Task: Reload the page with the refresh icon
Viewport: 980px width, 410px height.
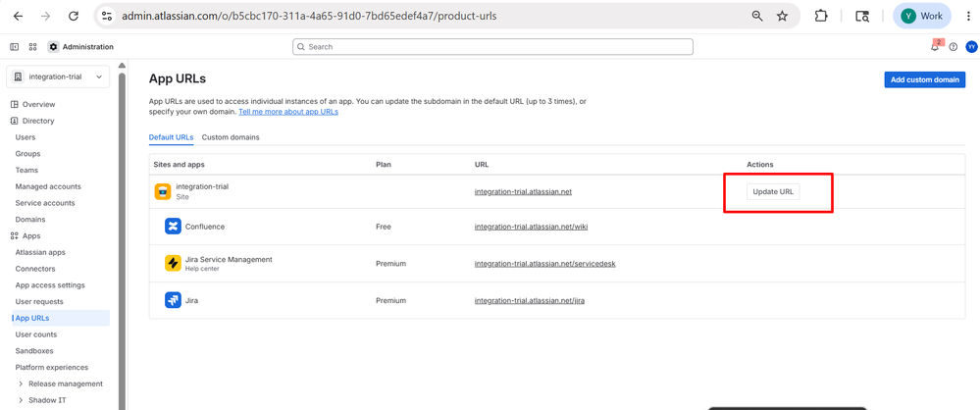Action: coord(74,17)
